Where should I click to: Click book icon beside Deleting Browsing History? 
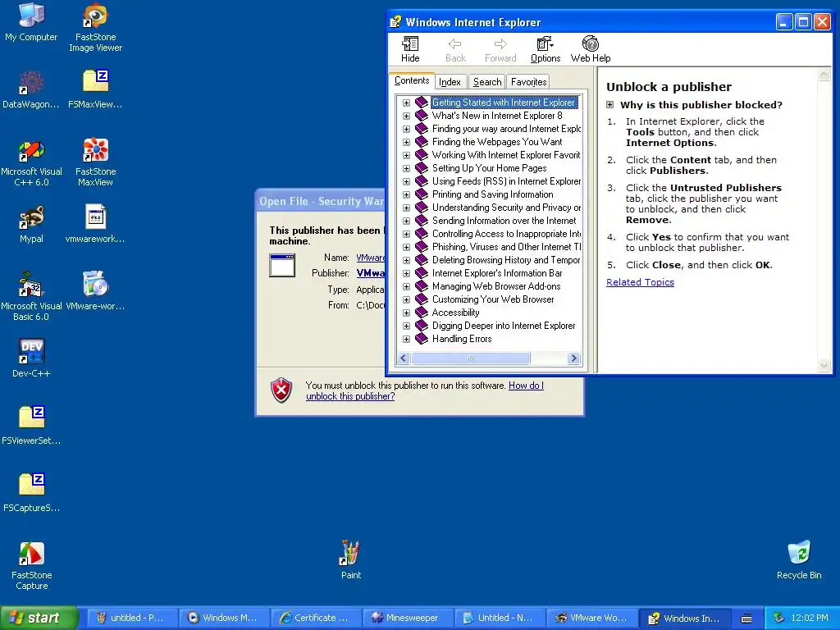[x=422, y=260]
